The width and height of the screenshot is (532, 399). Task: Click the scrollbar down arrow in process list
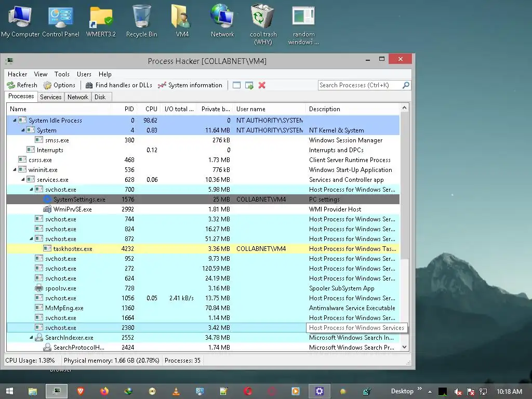coord(404,347)
